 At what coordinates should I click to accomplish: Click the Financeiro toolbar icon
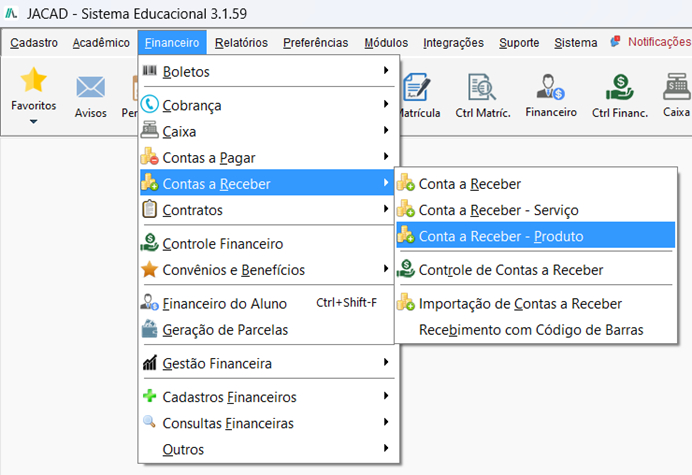[x=551, y=87]
